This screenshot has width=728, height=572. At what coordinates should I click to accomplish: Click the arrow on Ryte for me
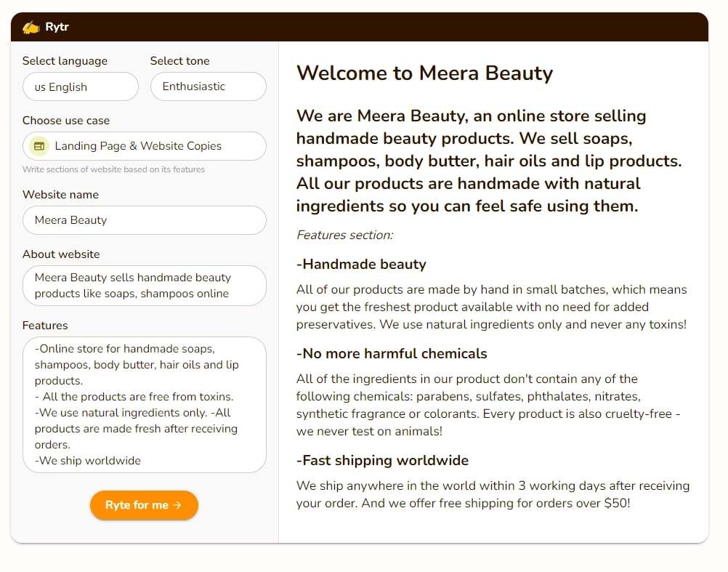click(177, 505)
